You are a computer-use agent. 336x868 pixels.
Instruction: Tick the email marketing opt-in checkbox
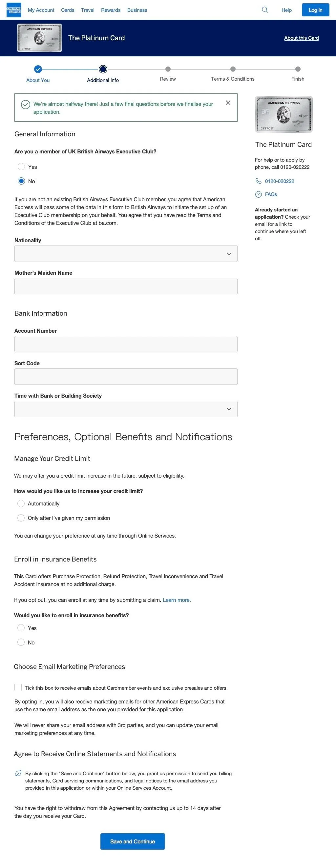(x=18, y=687)
